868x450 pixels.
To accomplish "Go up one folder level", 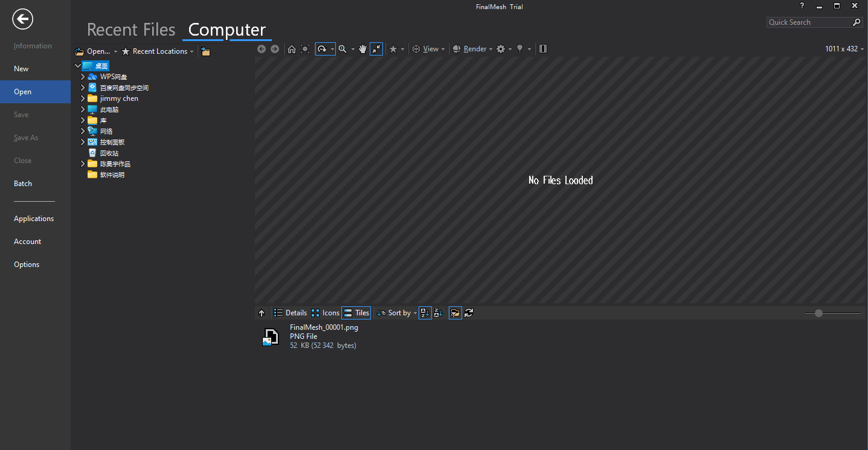I will 262,313.
